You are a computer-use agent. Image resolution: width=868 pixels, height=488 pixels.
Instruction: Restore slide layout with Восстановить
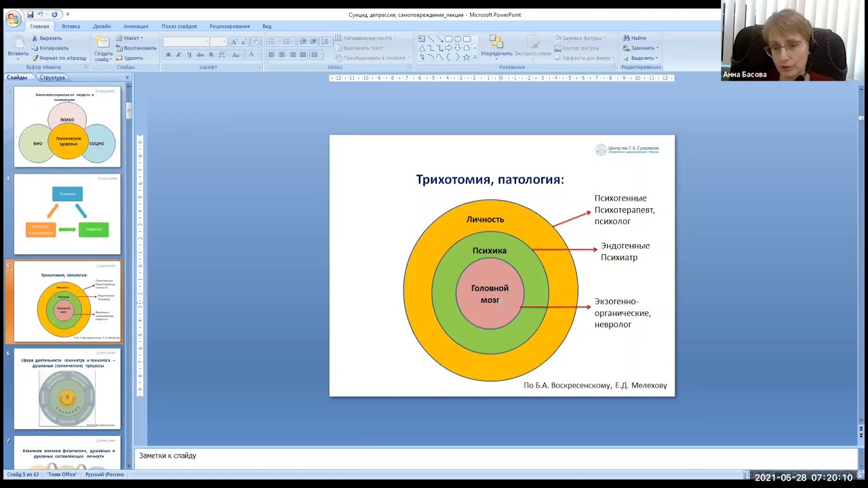click(x=136, y=48)
